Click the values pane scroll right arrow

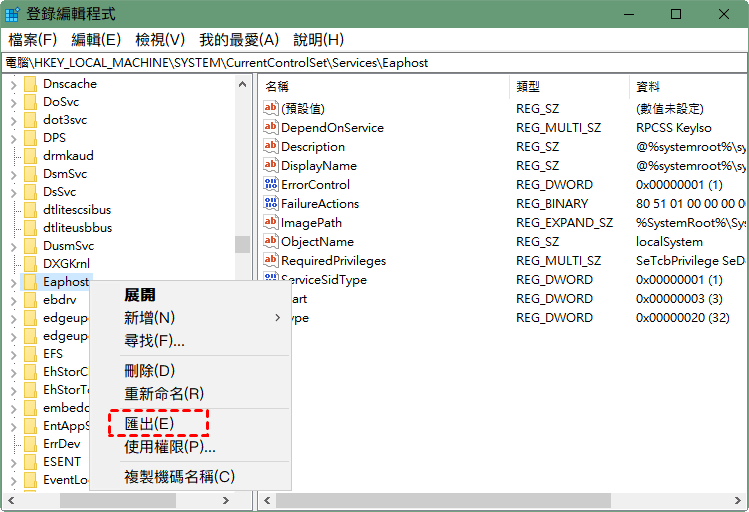click(738, 501)
